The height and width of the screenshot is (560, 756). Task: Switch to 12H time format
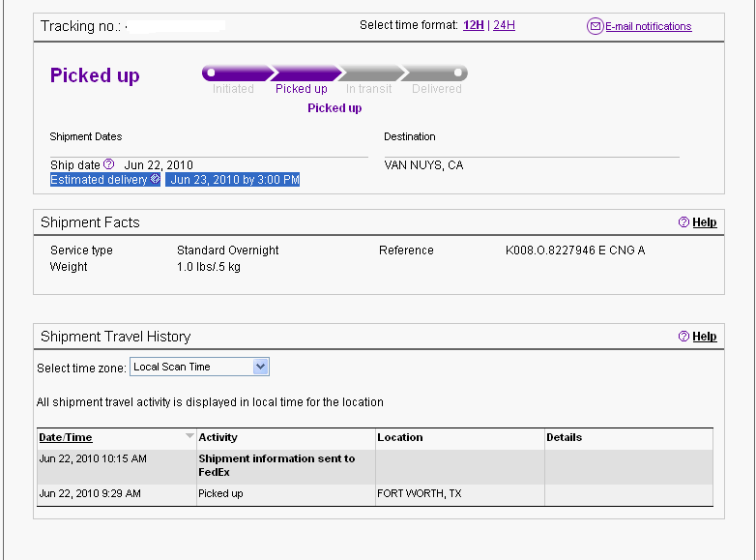coord(474,25)
